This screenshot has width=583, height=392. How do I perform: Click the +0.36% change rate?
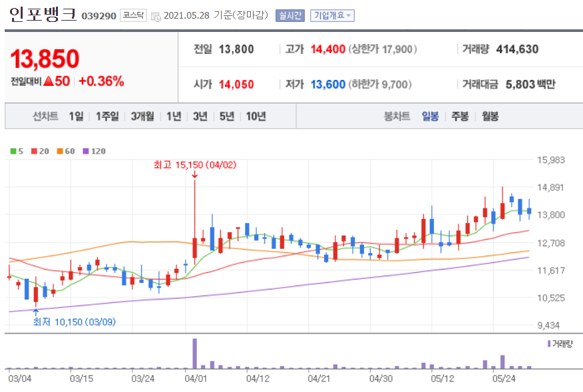point(102,81)
